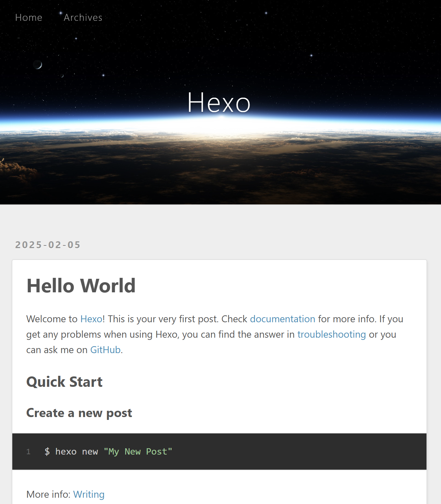Image resolution: width=441 pixels, height=504 pixels.
Task: Click the Writing link after More info
Action: [89, 495]
